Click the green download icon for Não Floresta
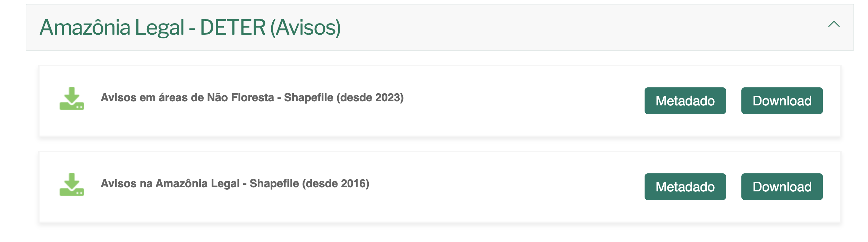Viewport: 868px width, 242px height. point(72,98)
